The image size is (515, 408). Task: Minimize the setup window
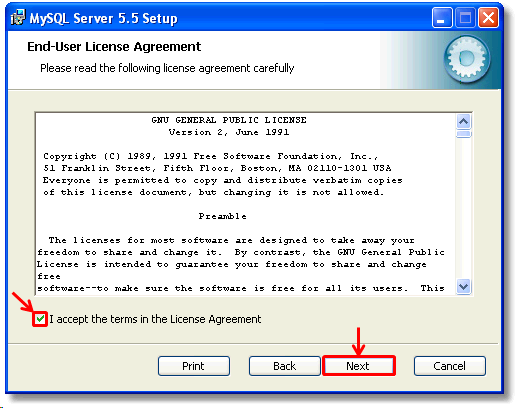pos(442,18)
